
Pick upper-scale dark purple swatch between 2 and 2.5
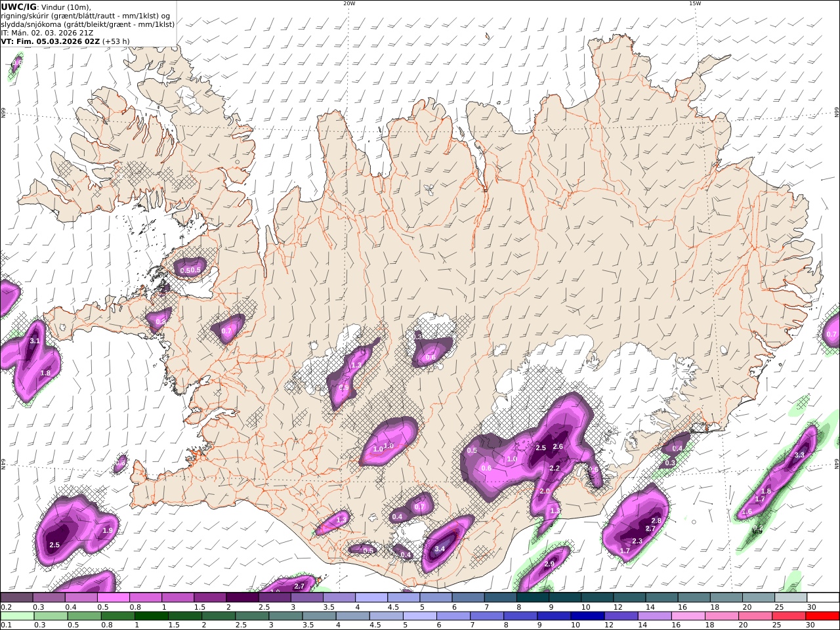pos(242,597)
